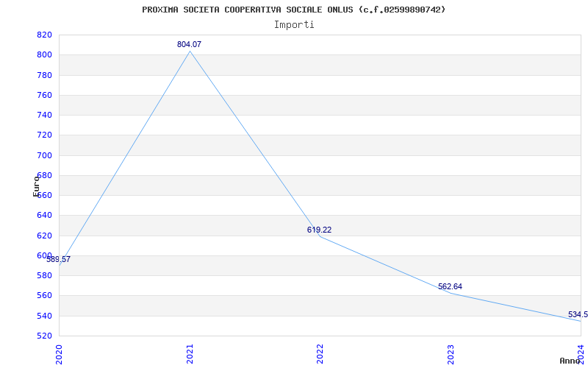The image size is (588, 368).
Task: Click the Importi subtitle
Action: point(294,25)
